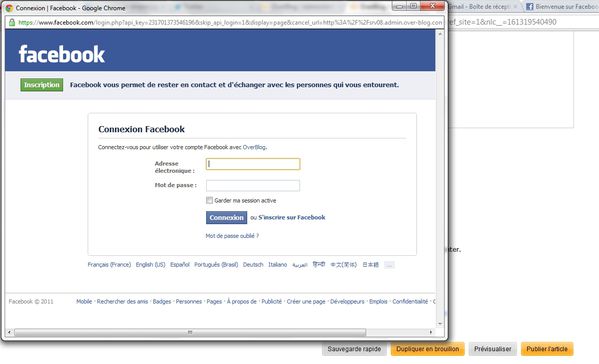Select Español language
This screenshot has height=364, width=599.
(x=180, y=264)
